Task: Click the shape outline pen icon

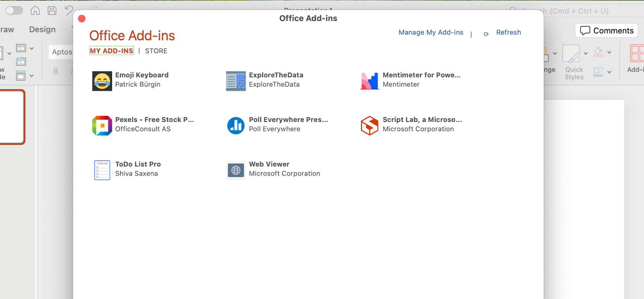Action: (599, 72)
